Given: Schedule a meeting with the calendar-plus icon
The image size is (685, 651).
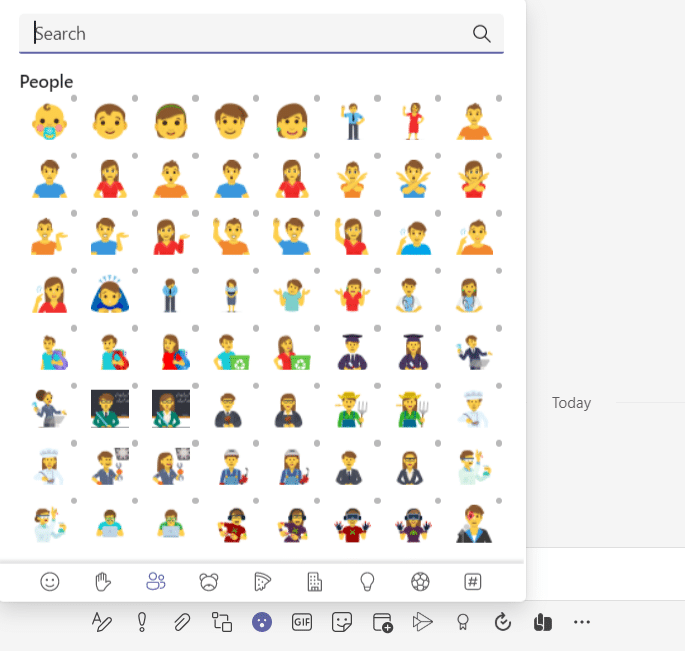Looking at the screenshot, I should [383, 622].
